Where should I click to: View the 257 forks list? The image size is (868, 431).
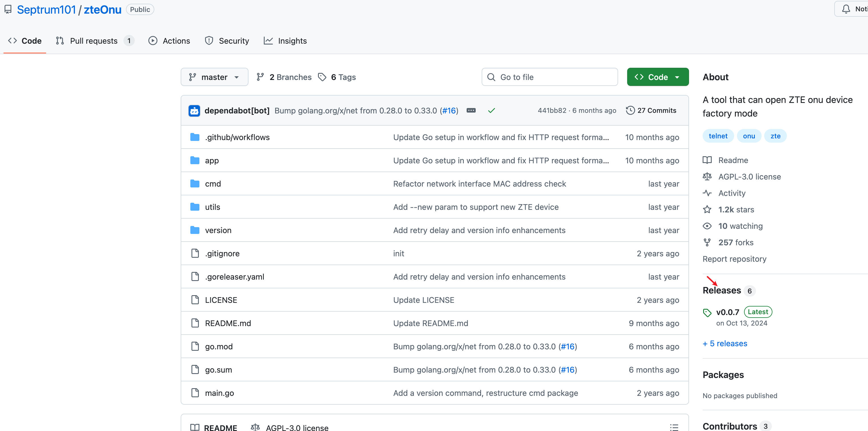pos(728,242)
